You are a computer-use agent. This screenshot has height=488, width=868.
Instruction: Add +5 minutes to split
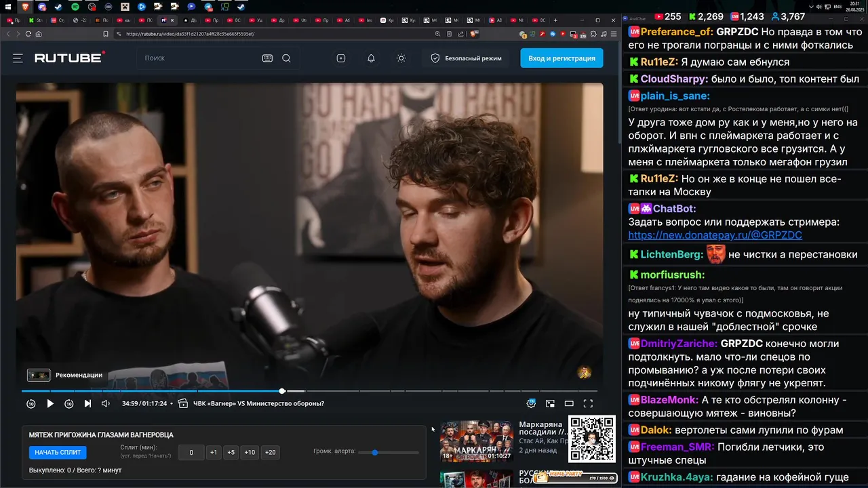tap(231, 452)
